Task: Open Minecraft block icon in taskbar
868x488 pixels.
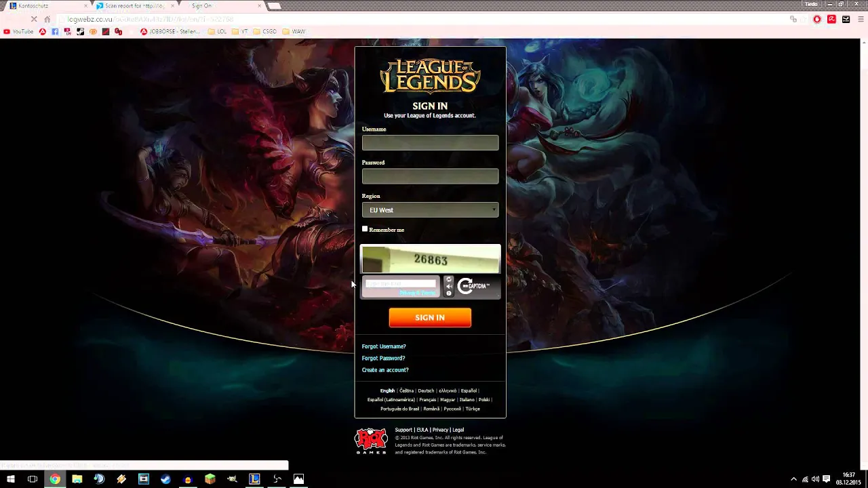Action: pyautogui.click(x=210, y=479)
